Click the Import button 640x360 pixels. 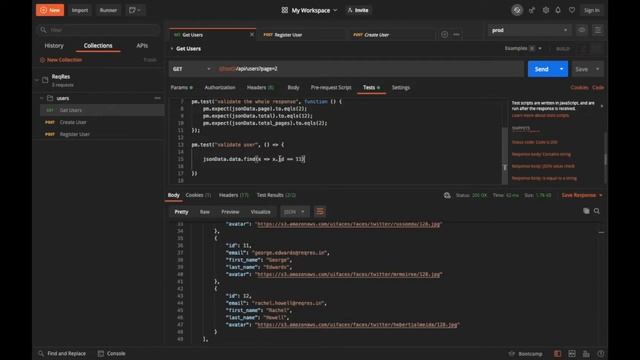[x=80, y=10]
